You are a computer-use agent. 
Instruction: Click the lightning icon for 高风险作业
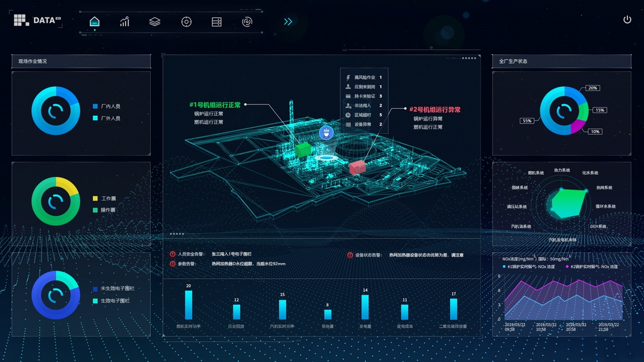pos(348,77)
